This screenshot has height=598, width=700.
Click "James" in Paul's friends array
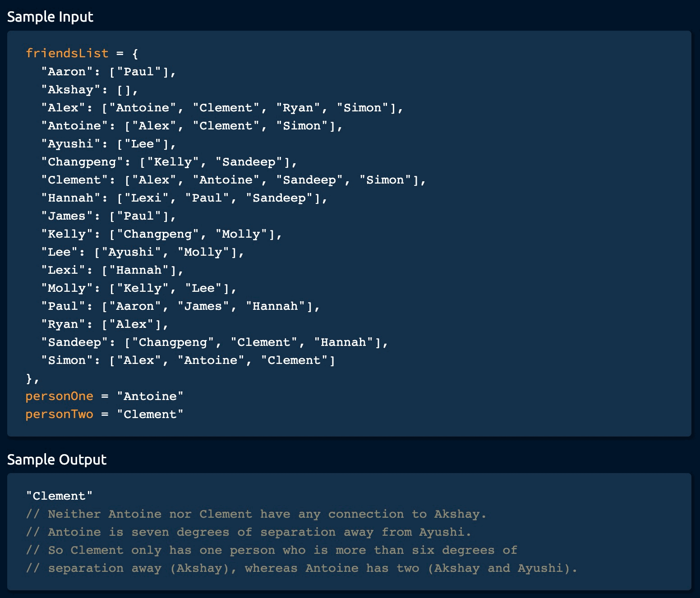tap(203, 306)
